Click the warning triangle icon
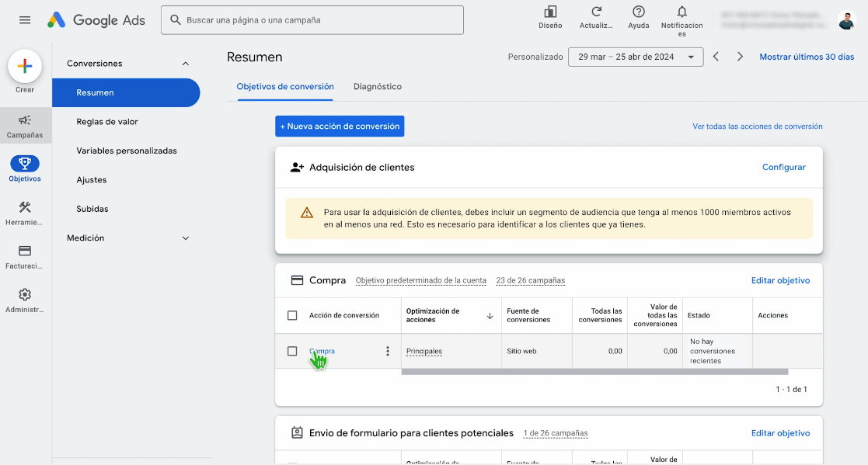Screen dimensions: 868x465 pyautogui.click(x=307, y=213)
